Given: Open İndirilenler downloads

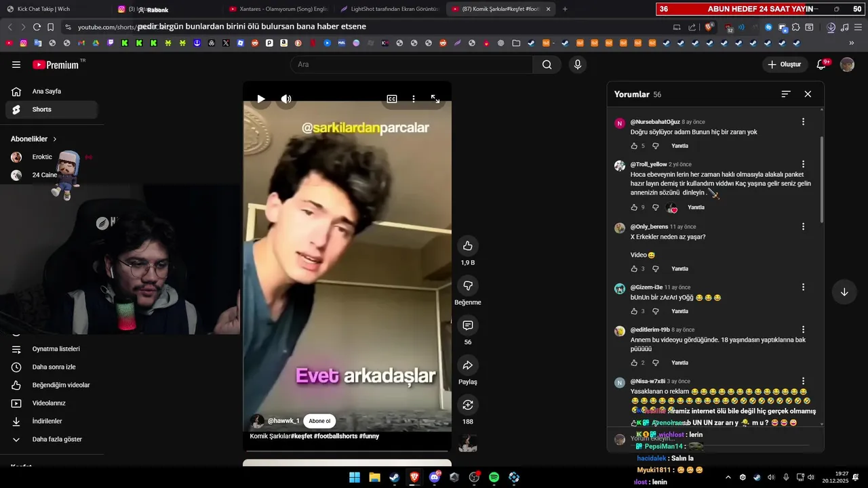Looking at the screenshot, I should click(52, 421).
